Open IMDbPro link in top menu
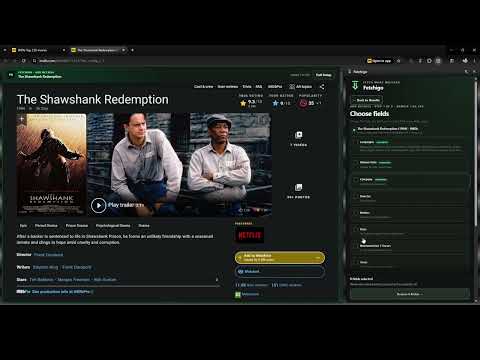This screenshot has width=480, height=360. (275, 87)
